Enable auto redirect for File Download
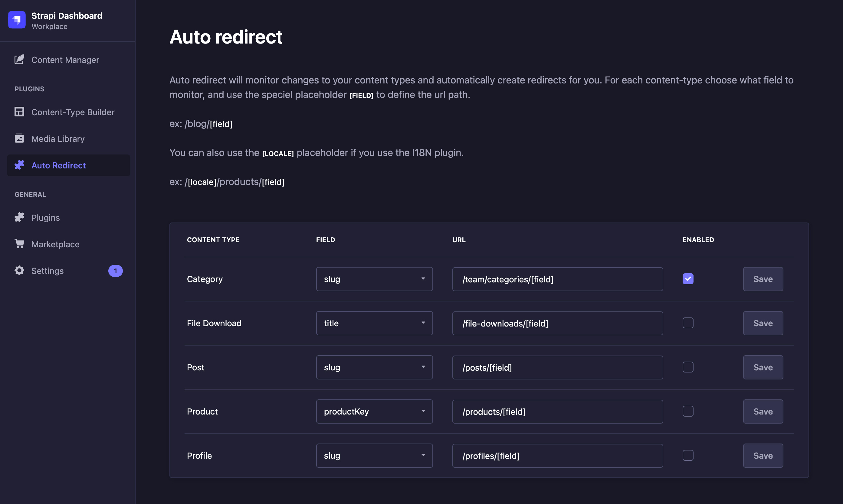Screen dimensions: 843x504 [x=688, y=323]
